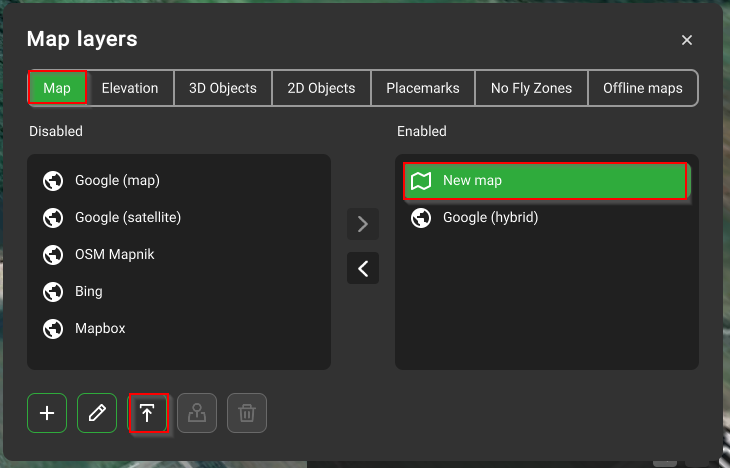730x468 pixels.
Task: Select the Google (hybrid) enabled layer
Action: coord(490,217)
